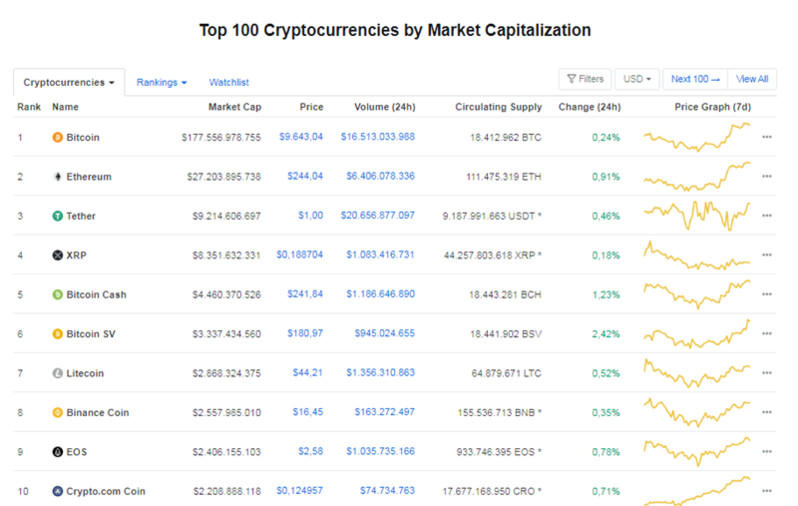Change currency with the USD dropdown

coord(636,79)
